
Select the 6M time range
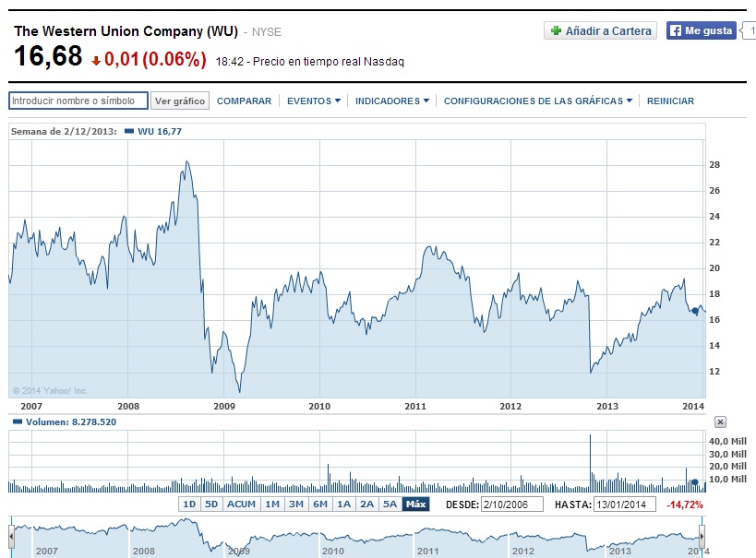(x=320, y=505)
